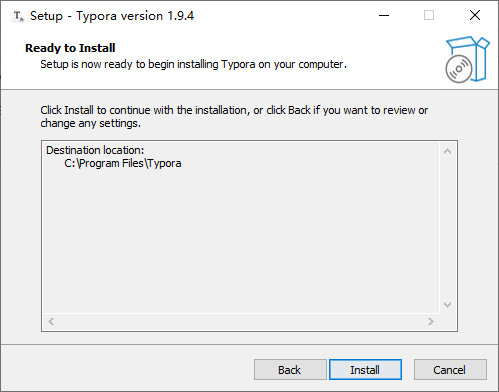Click the Typora icon in the title bar
The width and height of the screenshot is (499, 392).
click(x=18, y=16)
